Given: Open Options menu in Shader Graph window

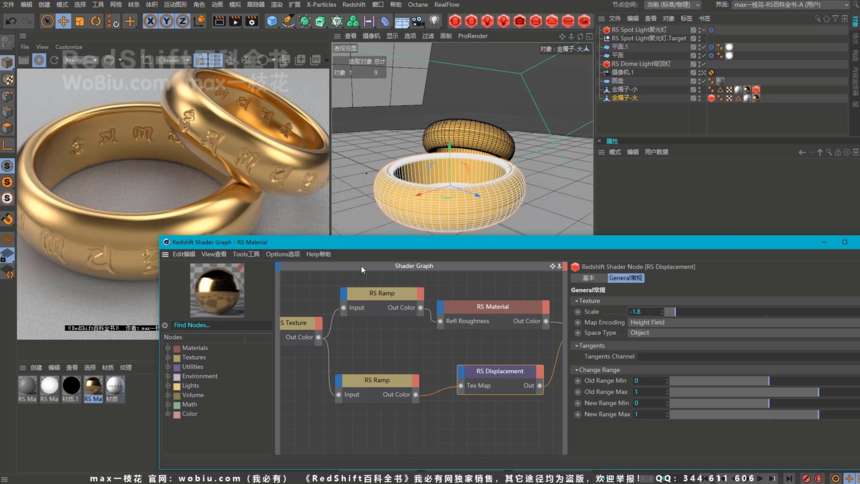Looking at the screenshot, I should tap(282, 254).
